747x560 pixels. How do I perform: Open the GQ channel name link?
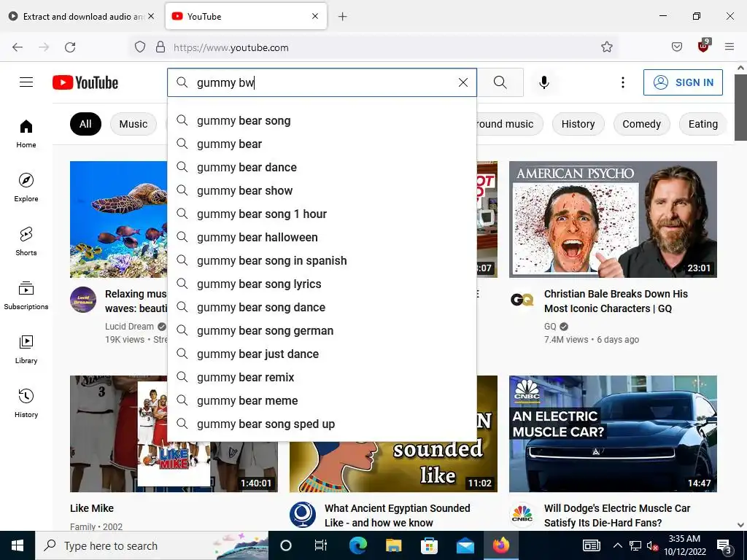550,326
